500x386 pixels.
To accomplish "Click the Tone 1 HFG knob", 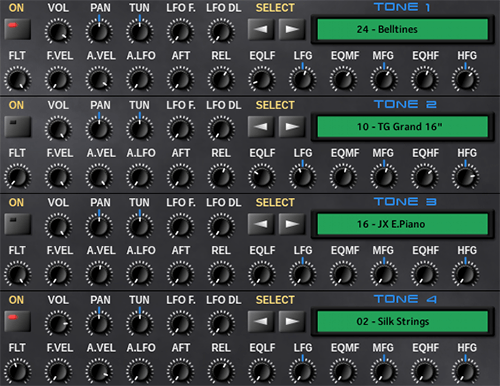I will tap(465, 79).
